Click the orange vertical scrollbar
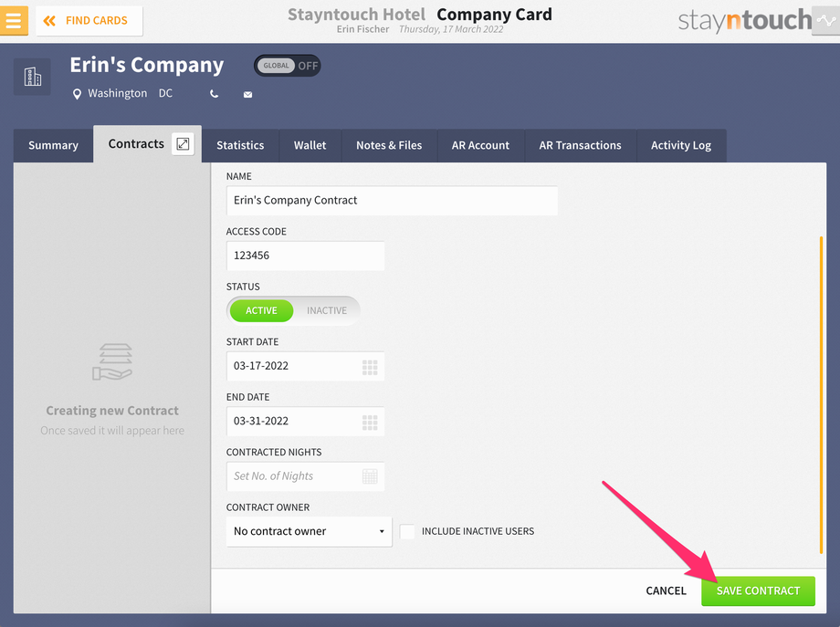Viewport: 840px width, 627px height. click(821, 395)
